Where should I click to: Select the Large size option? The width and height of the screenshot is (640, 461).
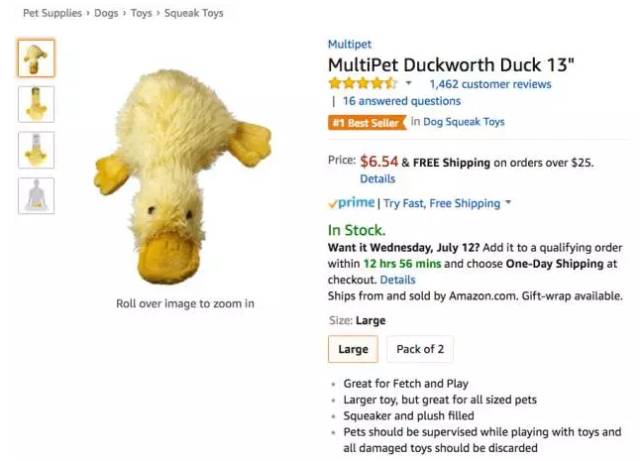pyautogui.click(x=353, y=349)
